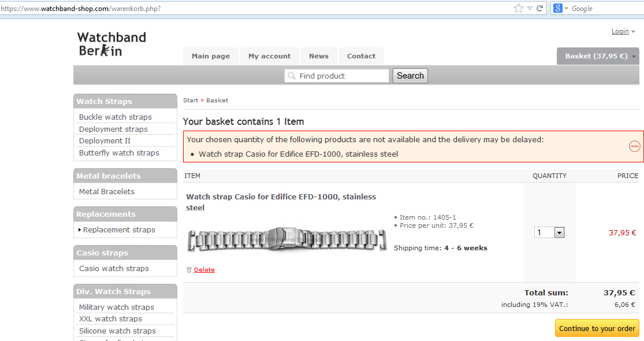
Task: Click Continue to your order button
Action: (x=597, y=328)
